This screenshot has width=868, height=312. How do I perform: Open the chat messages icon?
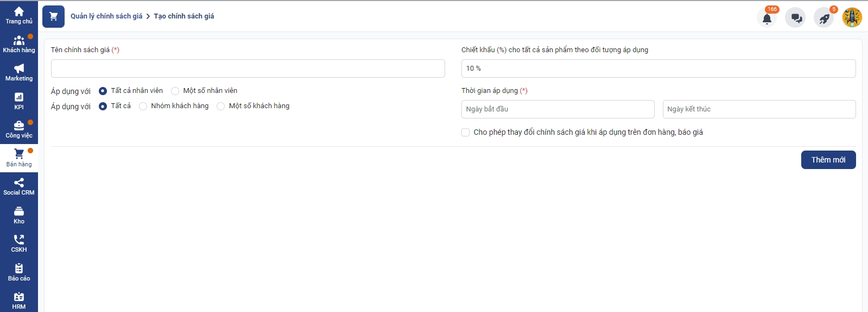coord(796,18)
